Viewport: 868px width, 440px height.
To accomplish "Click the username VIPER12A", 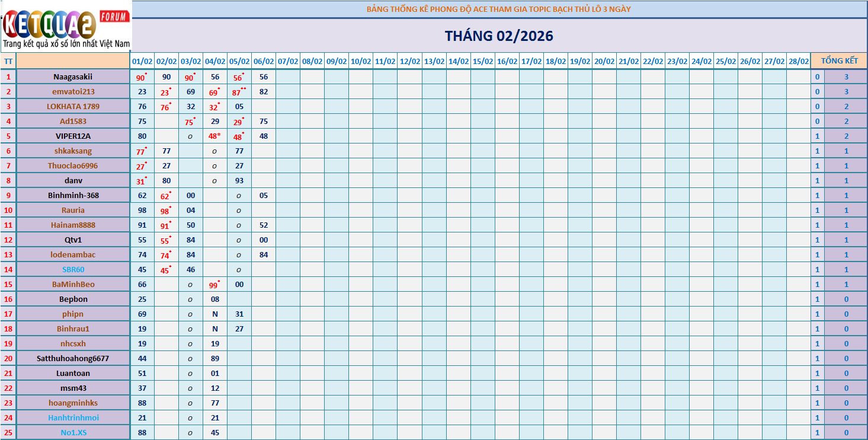I will 73,136.
